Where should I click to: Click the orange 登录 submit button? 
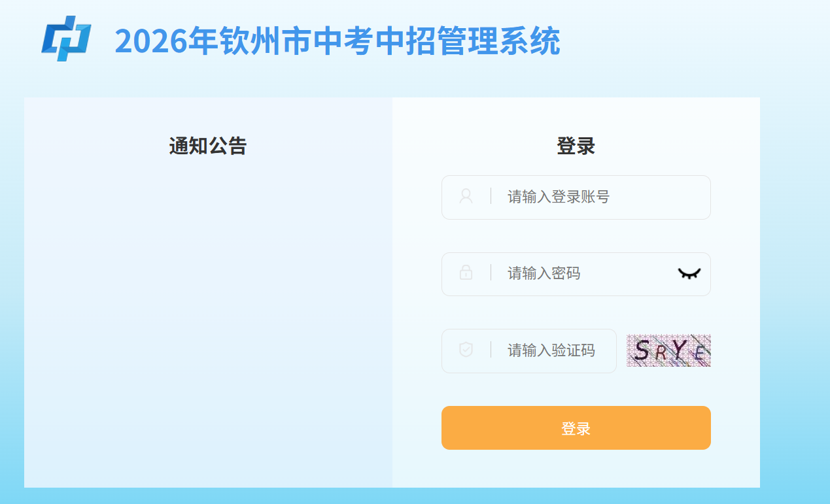576,428
